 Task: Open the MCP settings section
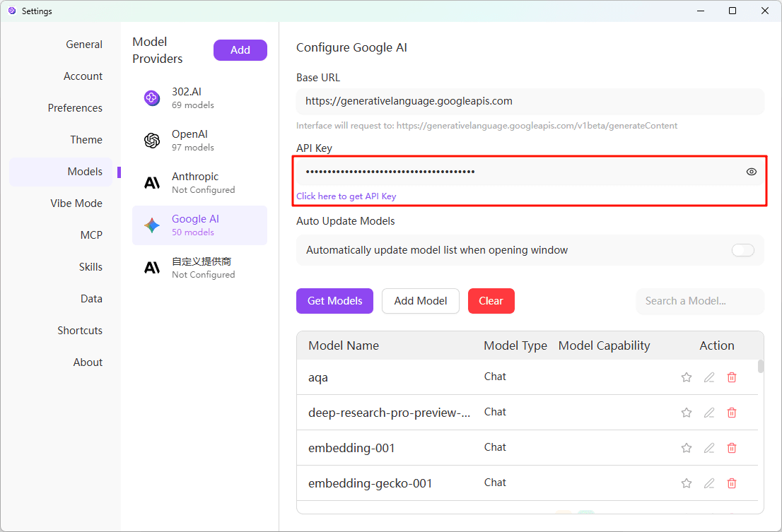[x=91, y=235]
